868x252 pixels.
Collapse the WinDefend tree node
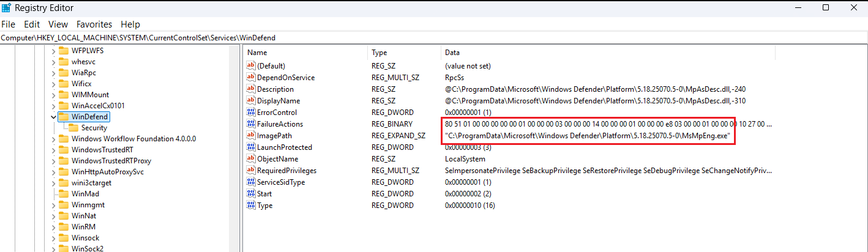coord(53,117)
